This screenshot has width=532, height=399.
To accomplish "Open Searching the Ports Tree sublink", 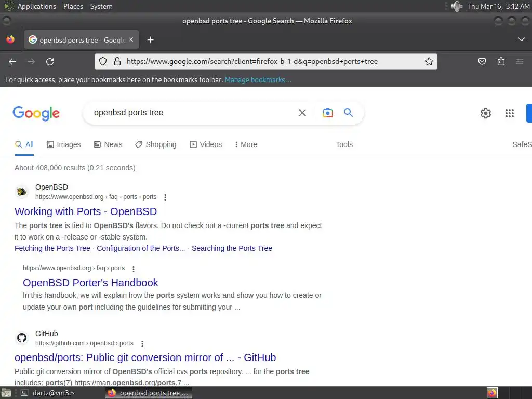I will [x=232, y=248].
